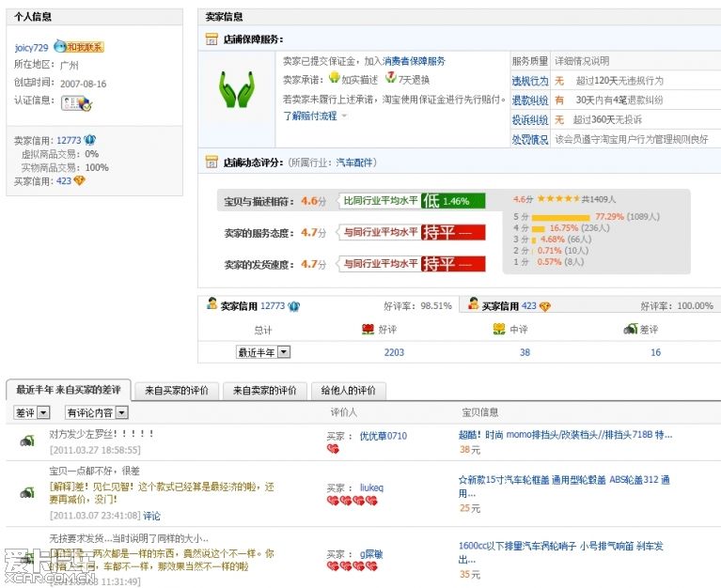Screen dimensions: 721x588
Task: Click the 退款纠纷 link
Action: tap(530, 101)
